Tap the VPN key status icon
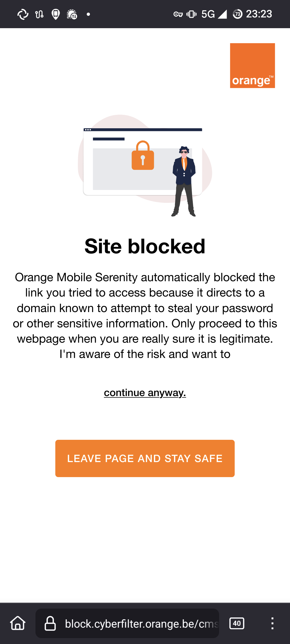The image size is (290, 644). (178, 14)
